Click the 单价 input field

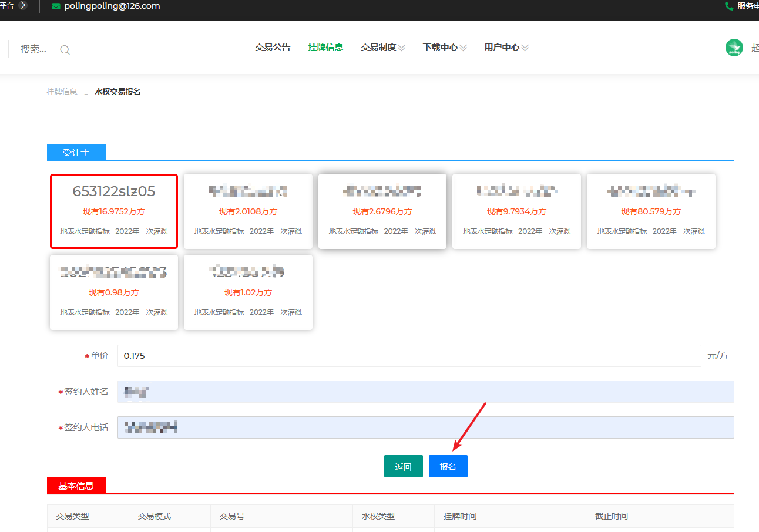coord(409,356)
